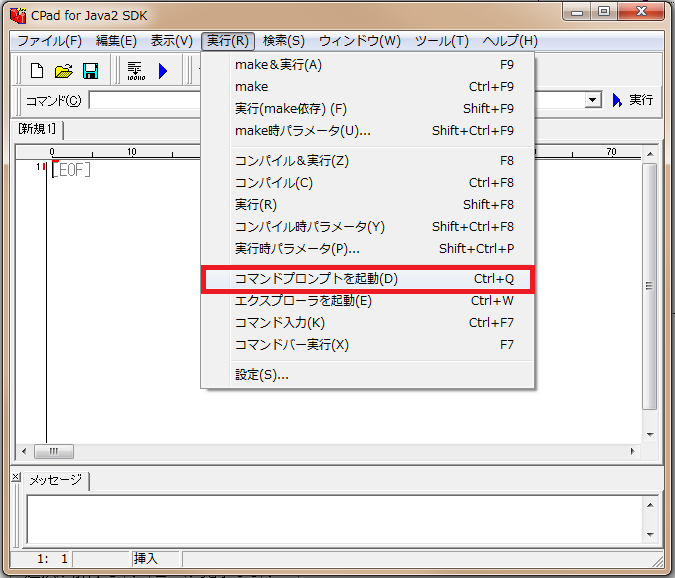Image resolution: width=675 pixels, height=578 pixels.
Task: Close the CPad for Java2 SDK window
Action: coord(641,12)
